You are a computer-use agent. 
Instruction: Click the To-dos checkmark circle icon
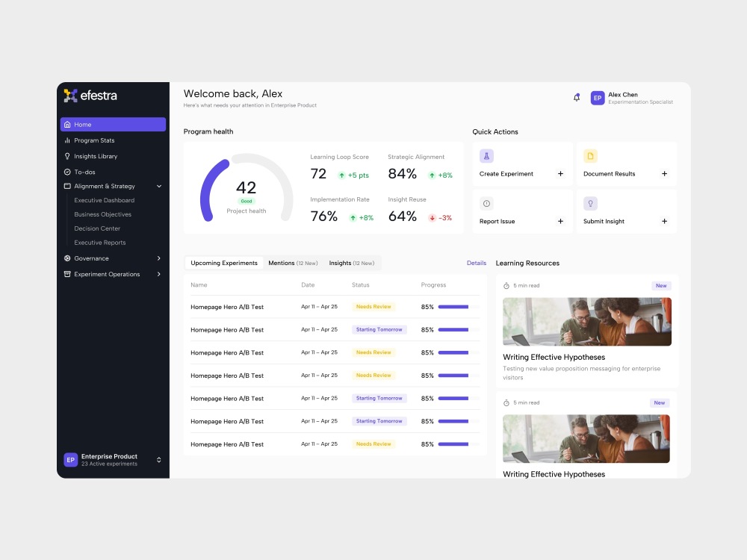(67, 172)
